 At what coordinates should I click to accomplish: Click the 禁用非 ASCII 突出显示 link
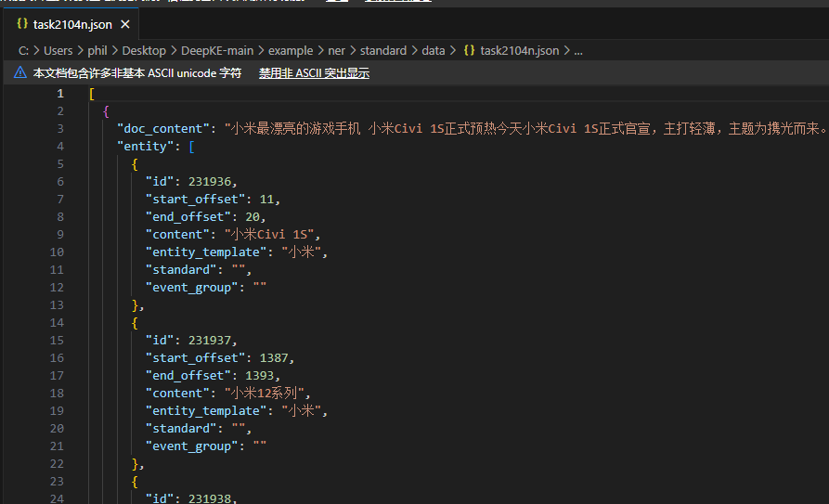coord(314,73)
